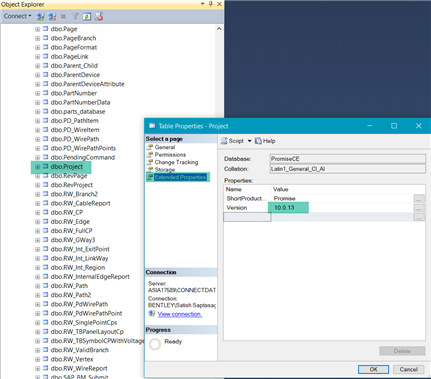Open the General page in Table Properties
Viewport: 431px width, 379px height.
165,147
